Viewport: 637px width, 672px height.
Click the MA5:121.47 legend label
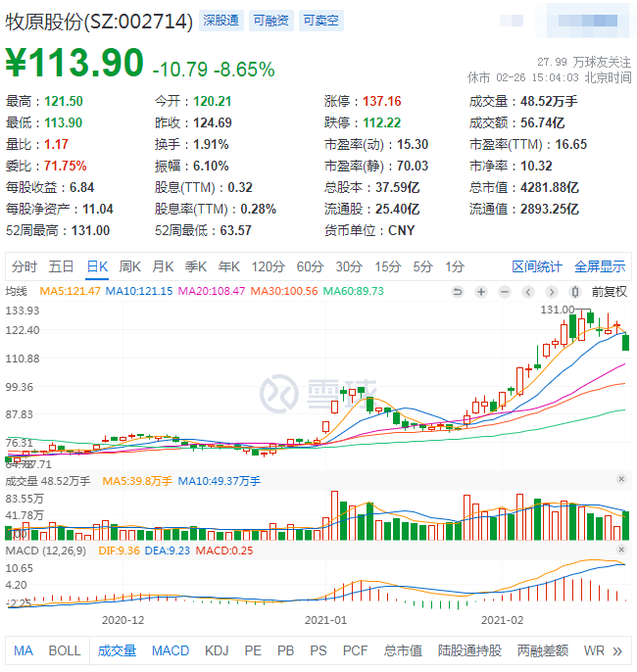[70, 292]
